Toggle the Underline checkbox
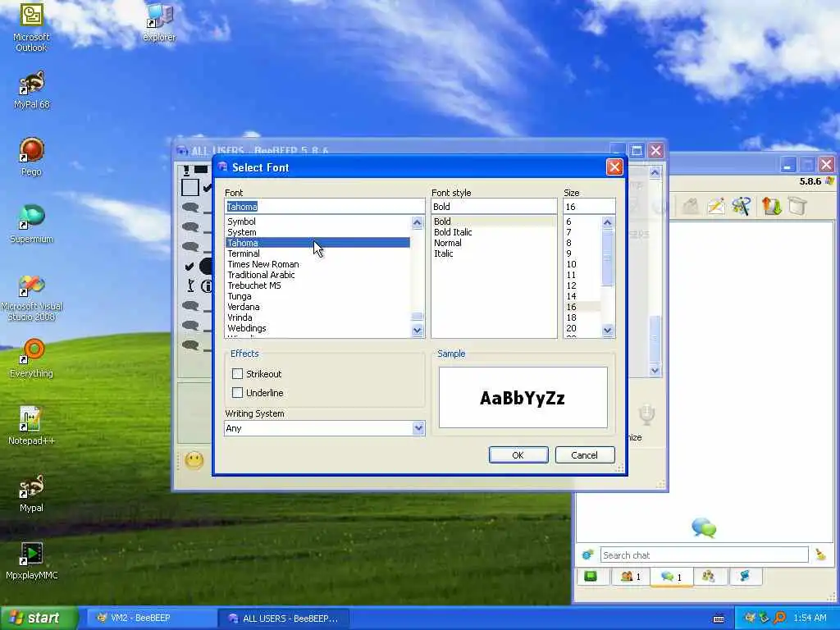Viewport: 840px width, 630px height. tap(237, 393)
